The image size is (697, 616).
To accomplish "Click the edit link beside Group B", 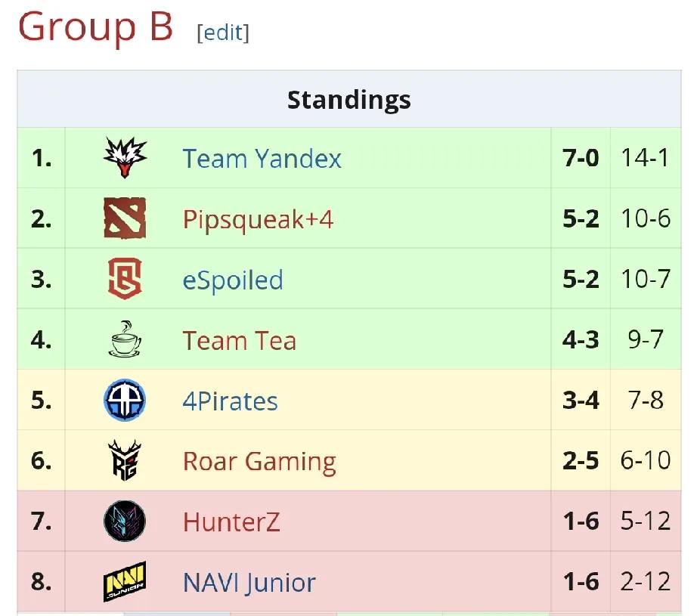I will click(223, 33).
